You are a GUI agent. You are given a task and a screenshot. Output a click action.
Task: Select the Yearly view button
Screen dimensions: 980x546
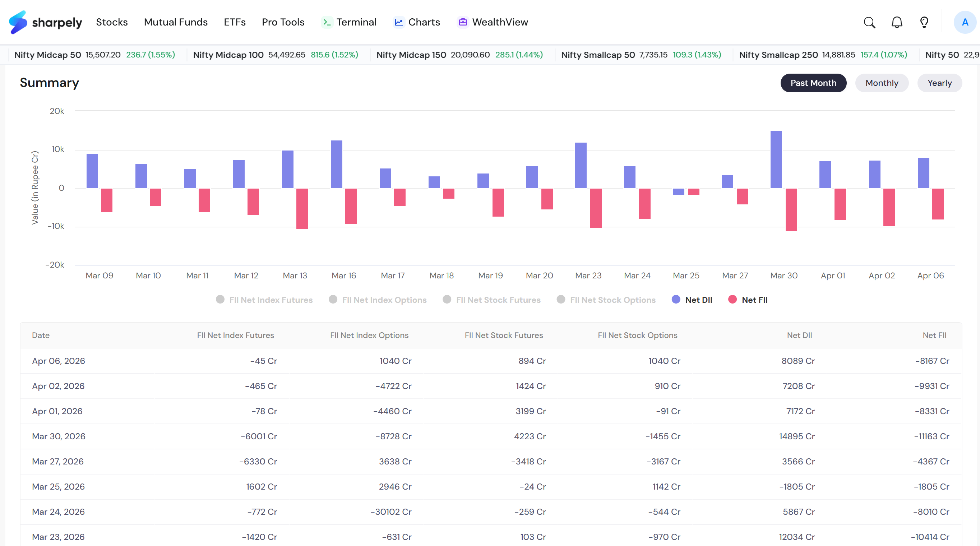point(939,83)
